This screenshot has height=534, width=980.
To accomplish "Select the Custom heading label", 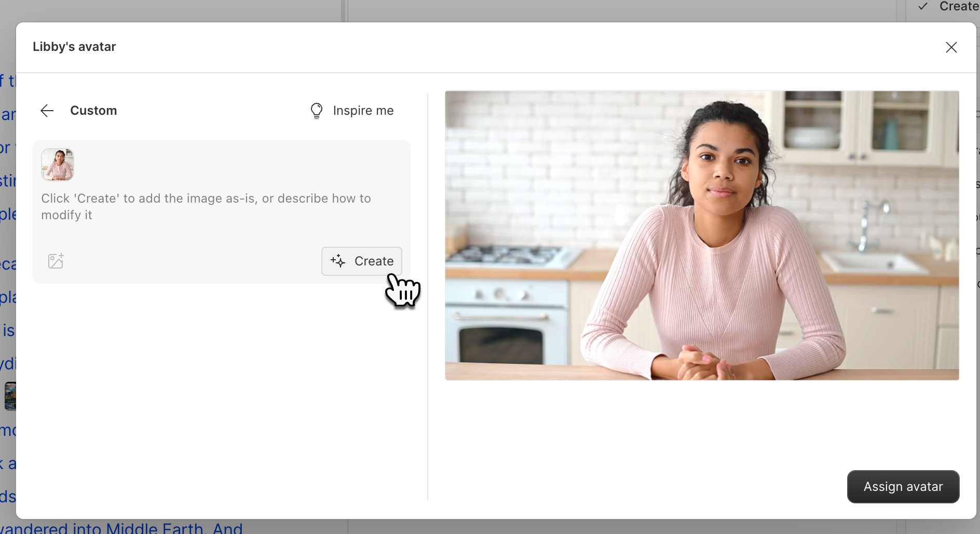I will (x=93, y=110).
